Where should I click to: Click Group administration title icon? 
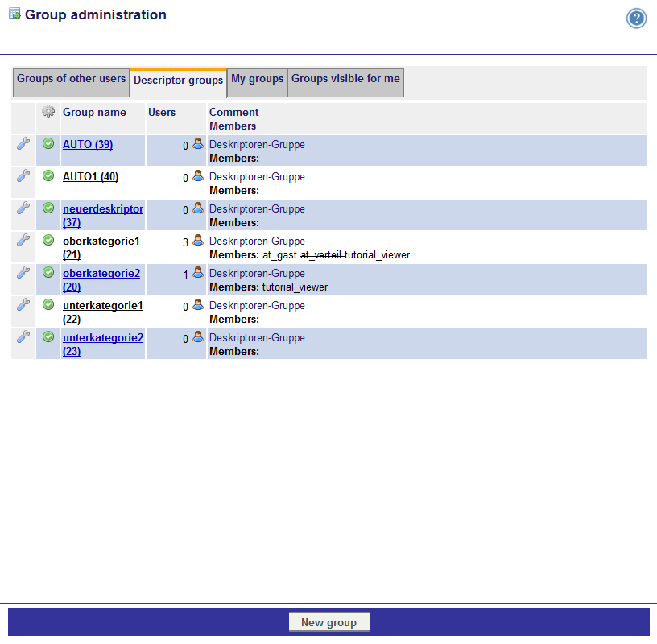point(14,14)
